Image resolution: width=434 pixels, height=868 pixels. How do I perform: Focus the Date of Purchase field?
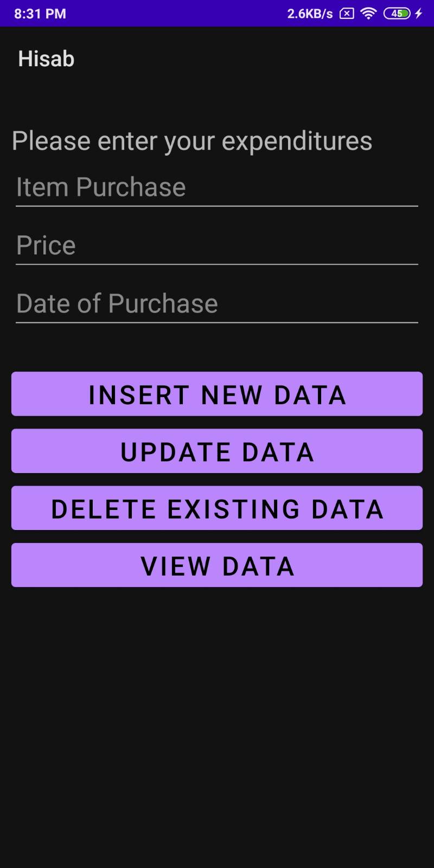pyautogui.click(x=217, y=304)
